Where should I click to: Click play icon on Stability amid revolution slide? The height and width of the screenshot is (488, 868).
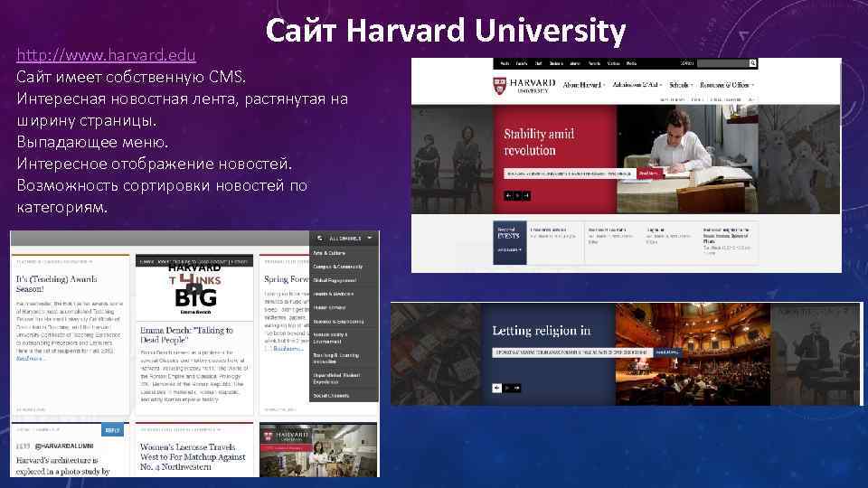click(517, 195)
